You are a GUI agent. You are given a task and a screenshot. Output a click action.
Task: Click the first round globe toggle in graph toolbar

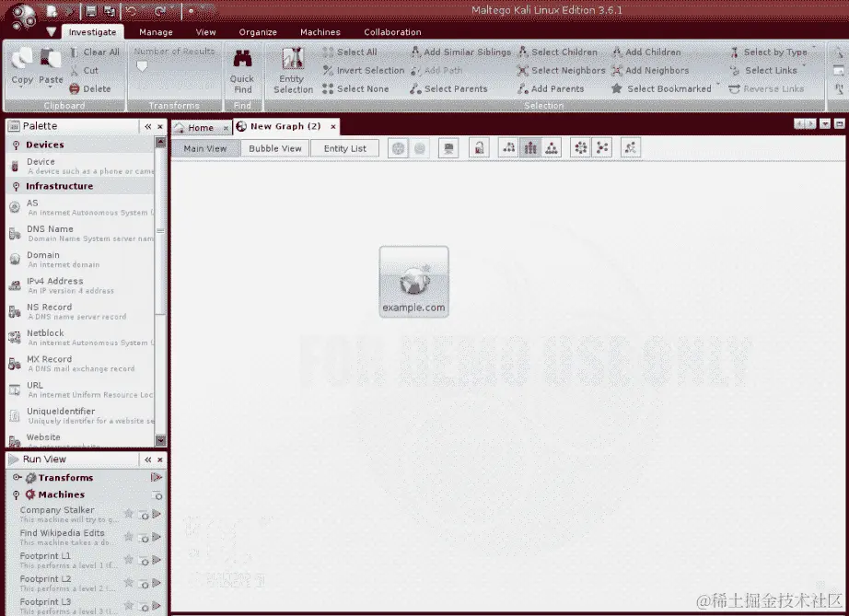click(399, 148)
